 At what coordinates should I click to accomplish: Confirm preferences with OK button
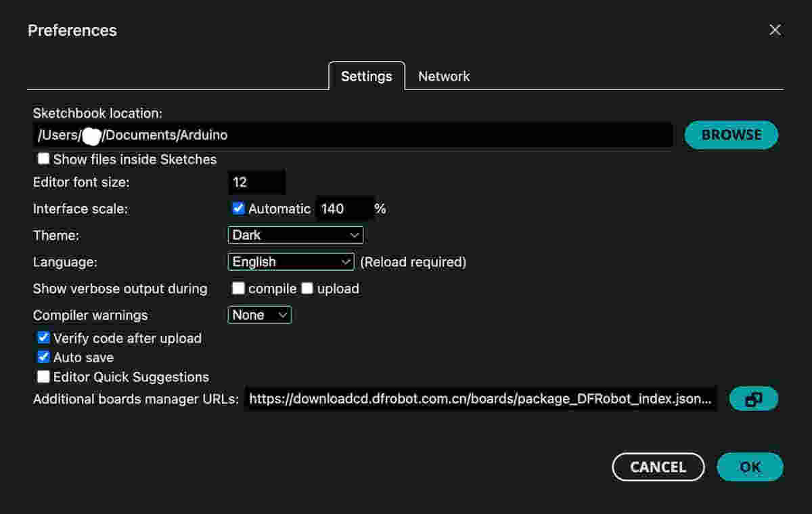click(750, 467)
